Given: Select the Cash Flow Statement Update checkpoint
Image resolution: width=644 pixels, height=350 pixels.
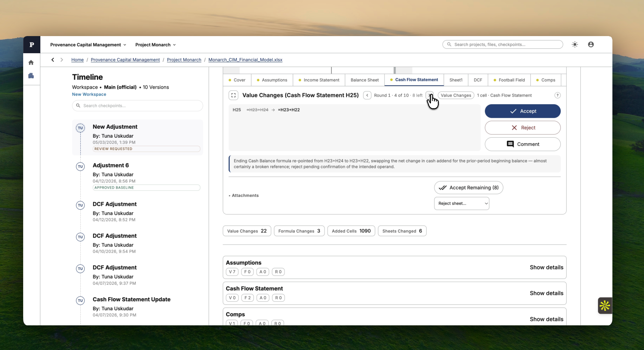Looking at the screenshot, I should 138,307.
